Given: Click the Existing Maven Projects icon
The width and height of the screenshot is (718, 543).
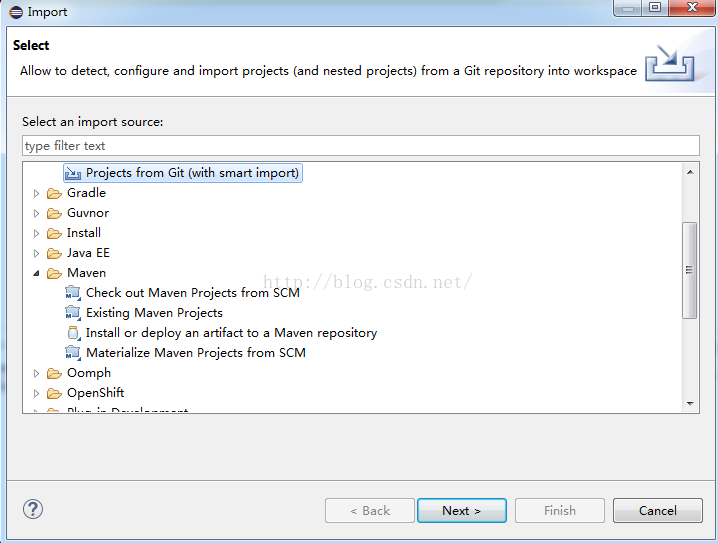Looking at the screenshot, I should coord(73,313).
